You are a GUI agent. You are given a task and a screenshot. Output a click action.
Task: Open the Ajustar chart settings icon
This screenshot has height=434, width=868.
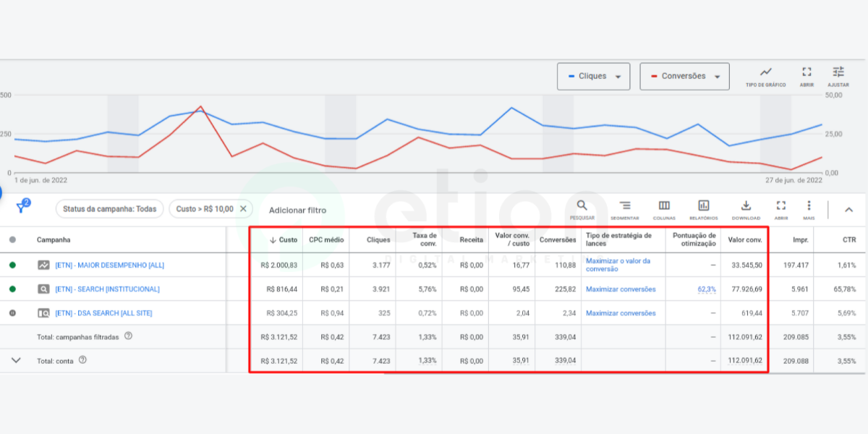click(838, 72)
